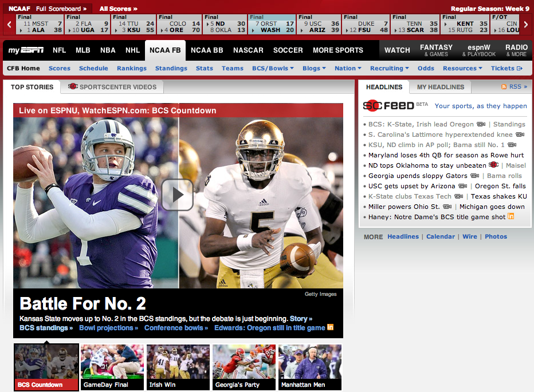
Task: Open Fantasy & Games menu
Action: click(436, 50)
